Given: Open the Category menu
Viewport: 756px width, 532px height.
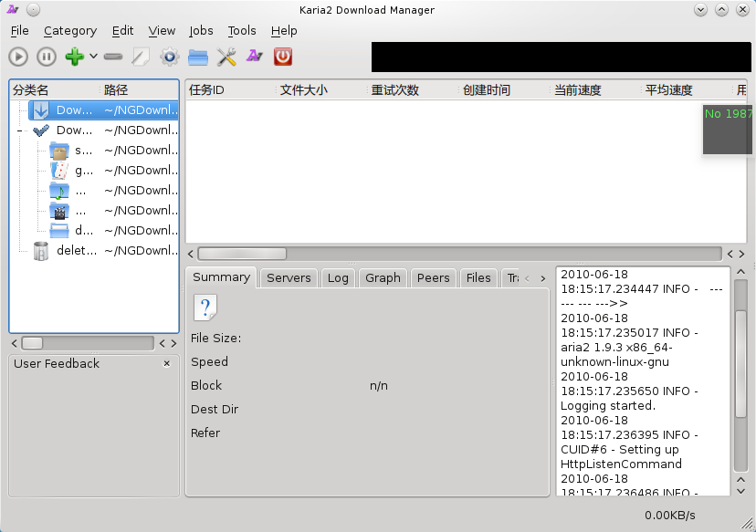Looking at the screenshot, I should [70, 31].
